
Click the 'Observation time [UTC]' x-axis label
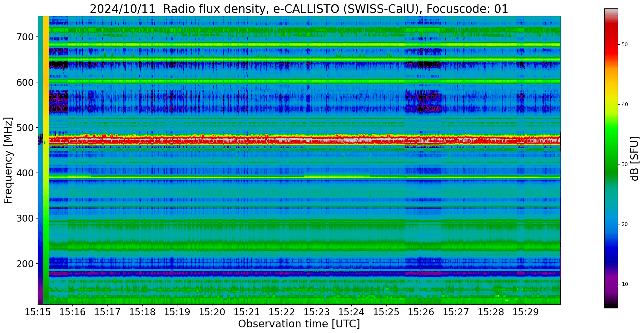pos(299,324)
